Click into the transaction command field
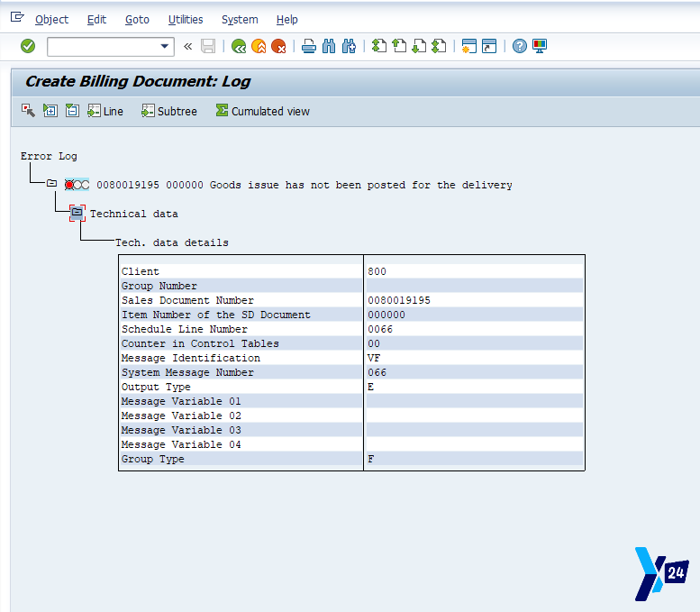The width and height of the screenshot is (700, 612). 101,46
